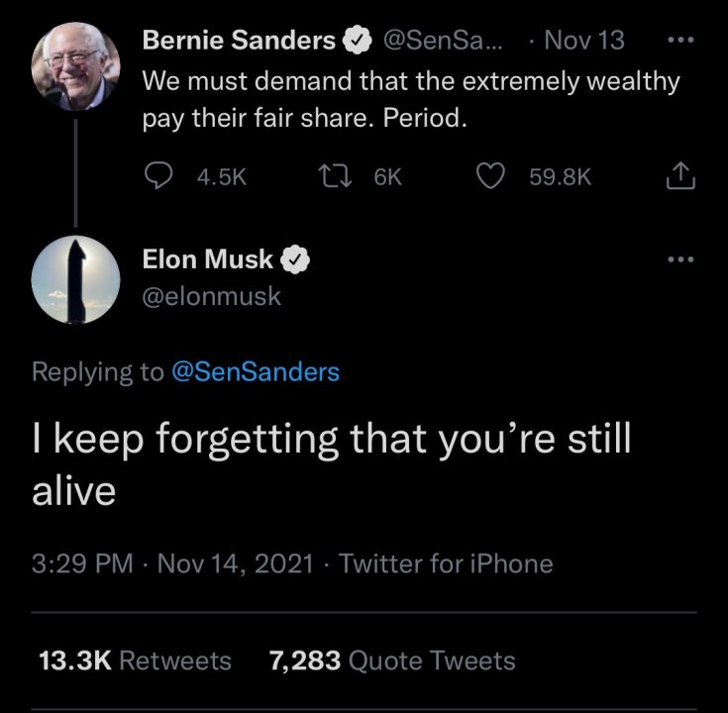Click the Bernie Sanders display name
The height and width of the screenshot is (713, 728).
point(239,41)
